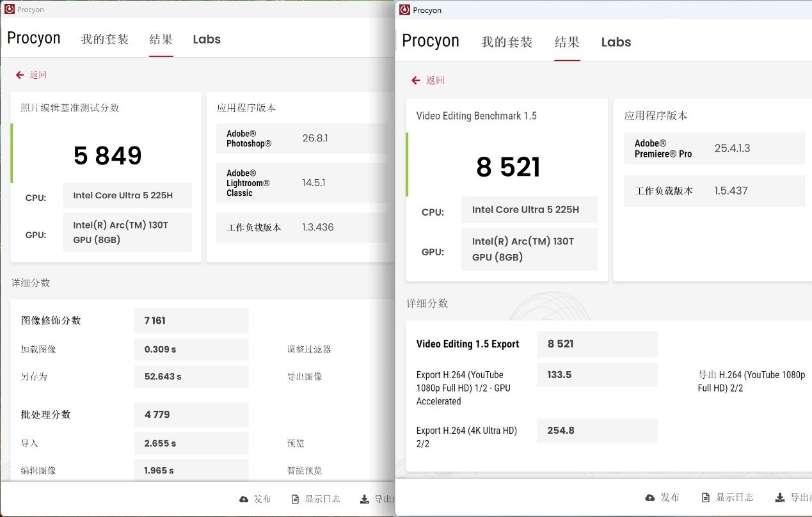Click the export download icon in left window

[x=364, y=499]
